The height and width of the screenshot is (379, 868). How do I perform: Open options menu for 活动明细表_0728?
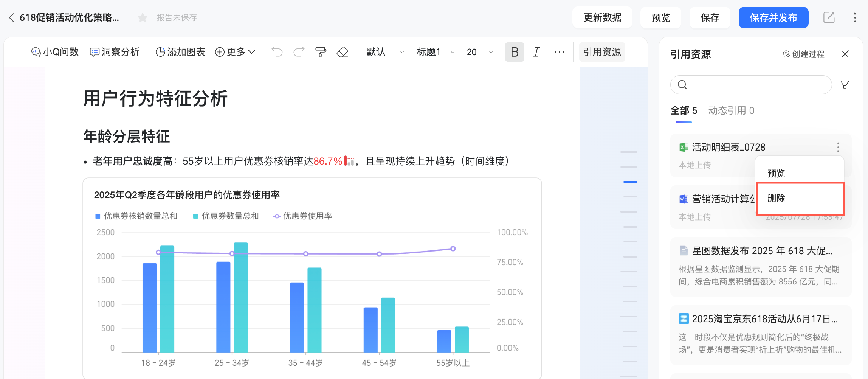(838, 147)
